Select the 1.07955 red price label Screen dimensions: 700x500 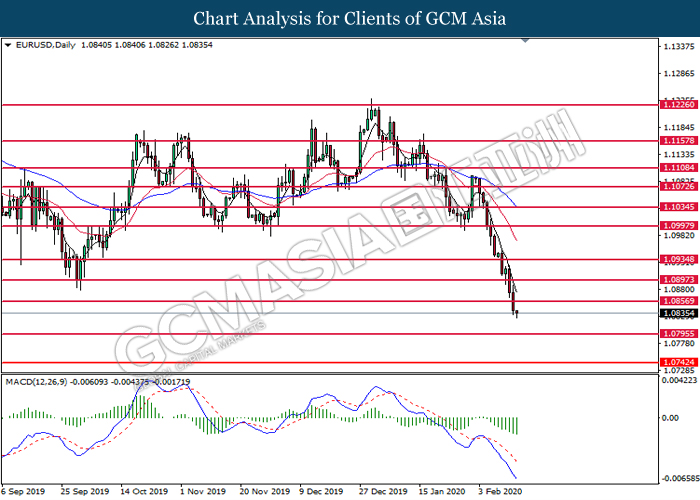tap(679, 334)
